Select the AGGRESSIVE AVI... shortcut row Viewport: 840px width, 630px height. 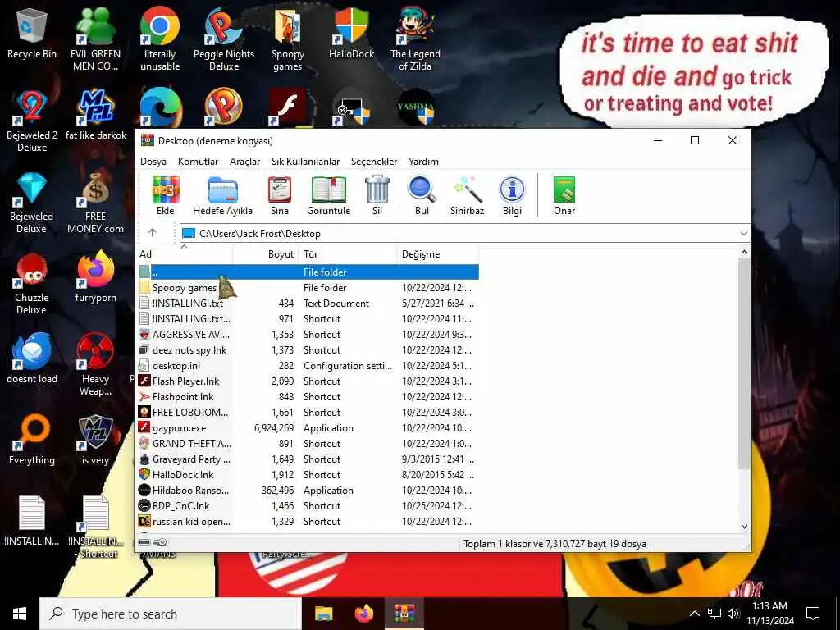click(308, 335)
